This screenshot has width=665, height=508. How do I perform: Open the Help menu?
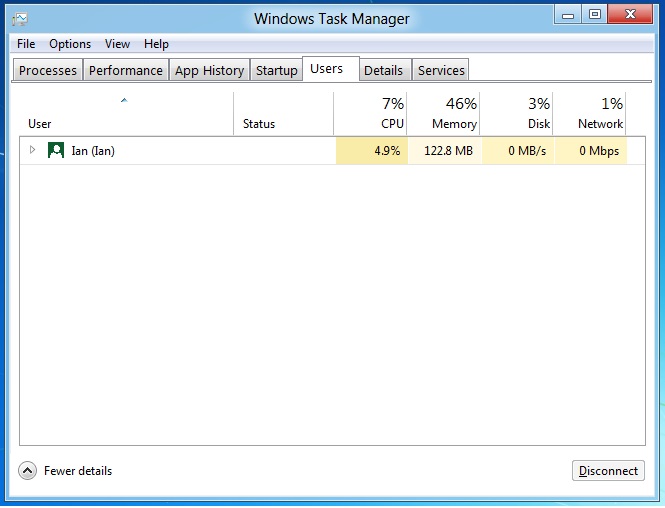point(156,44)
